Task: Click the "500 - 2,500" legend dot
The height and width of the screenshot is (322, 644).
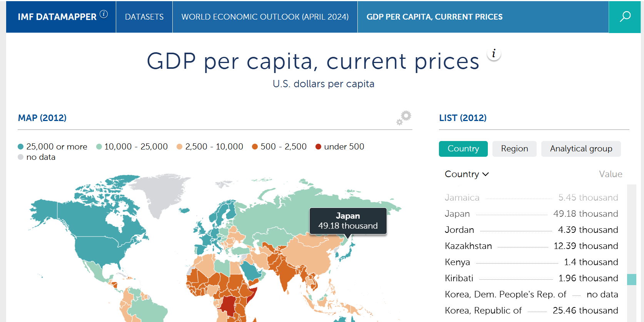Action: point(255,147)
